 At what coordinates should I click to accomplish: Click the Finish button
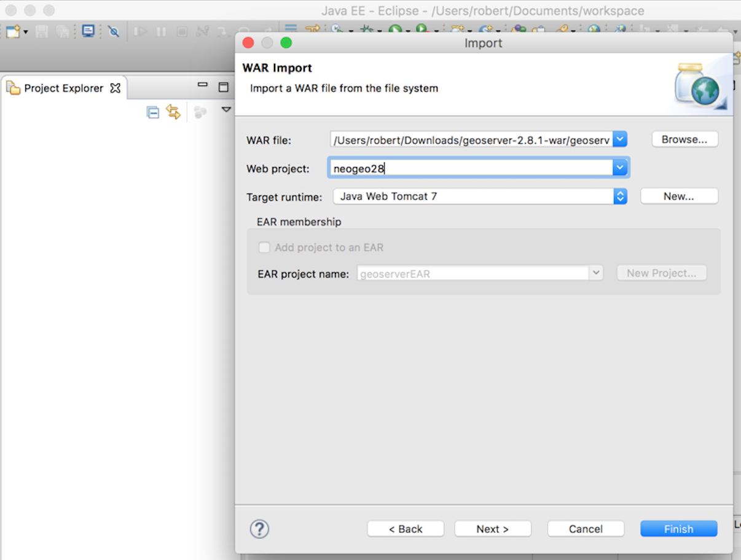click(678, 529)
